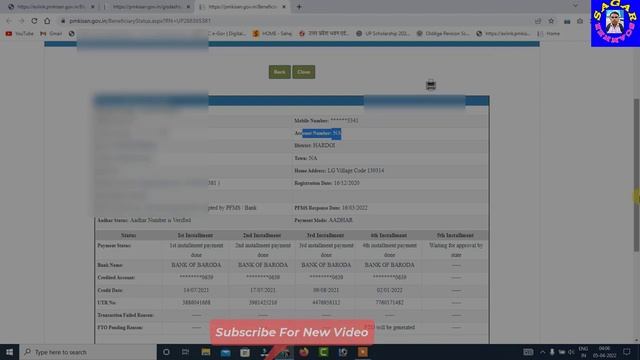Image resolution: width=640 pixels, height=360 pixels.
Task: Open File Explorer from the taskbar
Action: pos(206,352)
